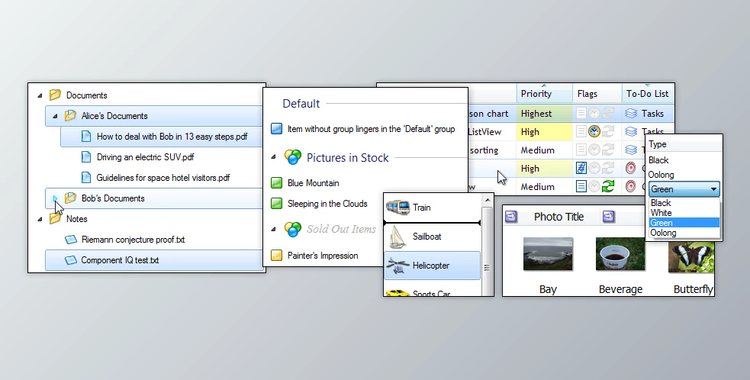
Task: Click the Documents root folder icon
Action: pos(55,95)
